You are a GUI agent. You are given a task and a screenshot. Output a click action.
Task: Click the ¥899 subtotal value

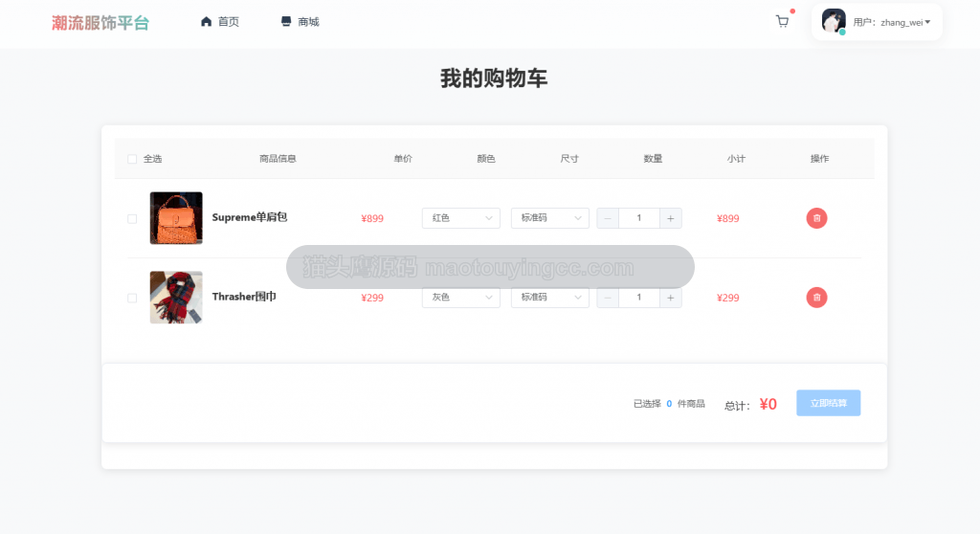727,218
